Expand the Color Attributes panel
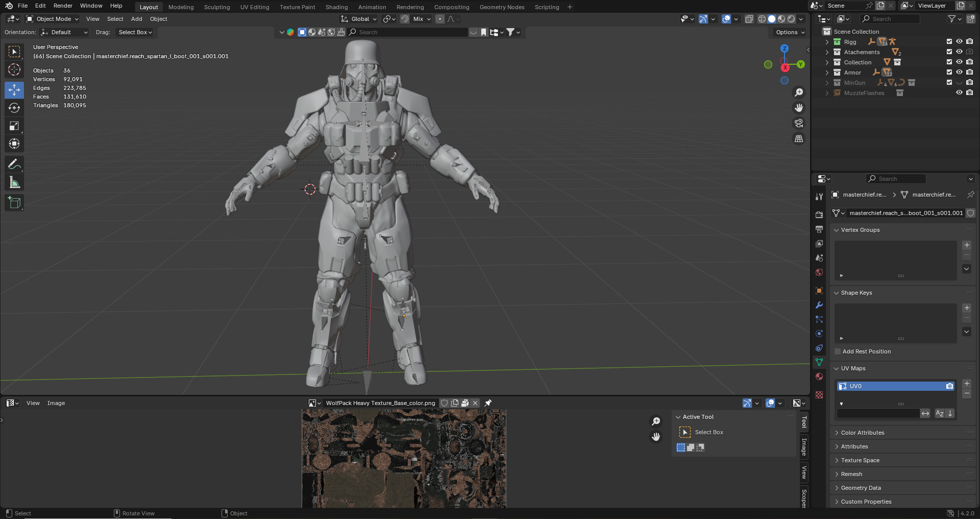Image resolution: width=980 pixels, height=519 pixels. click(837, 433)
